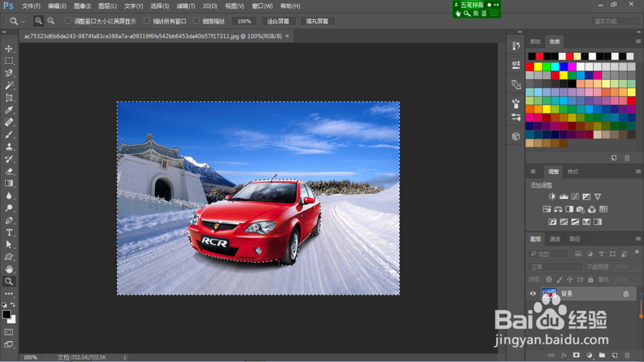Toggle layer filter on/off switch
The image size is (644, 362).
pos(637,252)
